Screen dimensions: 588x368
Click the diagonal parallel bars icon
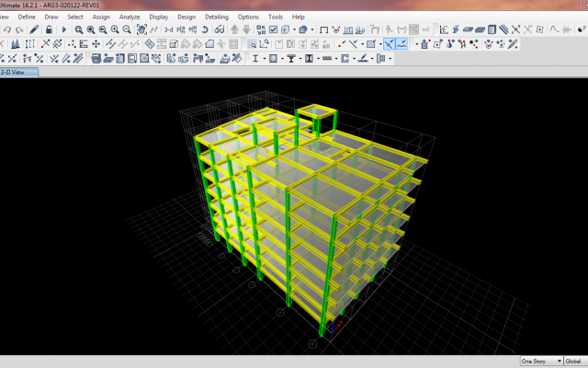504,29
